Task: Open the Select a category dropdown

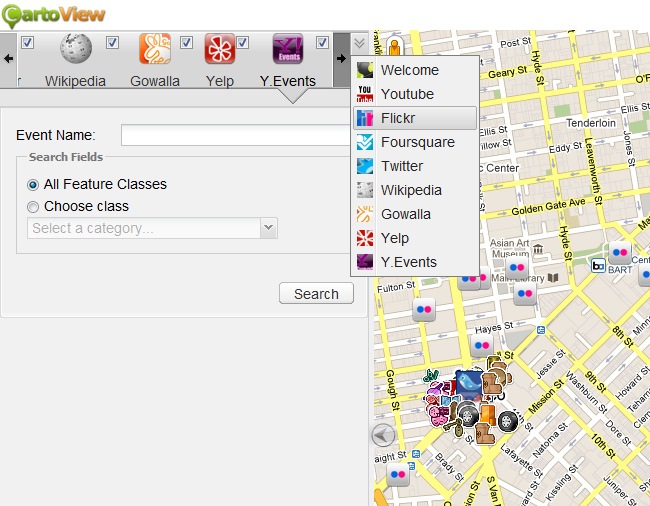Action: click(x=153, y=228)
